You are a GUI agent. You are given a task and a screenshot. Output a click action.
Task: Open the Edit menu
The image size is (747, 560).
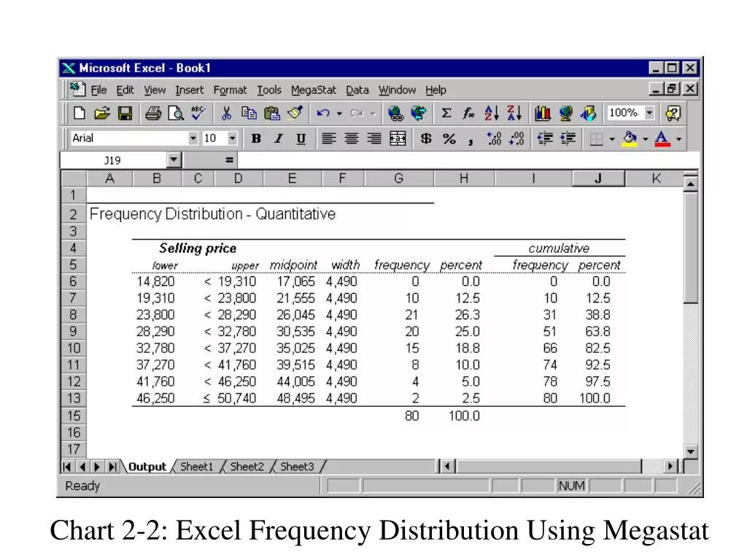(x=125, y=90)
